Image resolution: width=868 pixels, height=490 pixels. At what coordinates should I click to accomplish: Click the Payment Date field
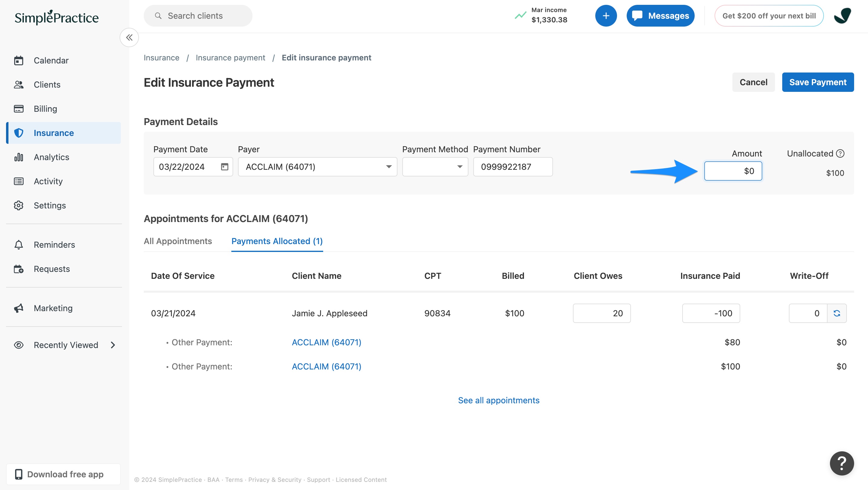tap(193, 166)
